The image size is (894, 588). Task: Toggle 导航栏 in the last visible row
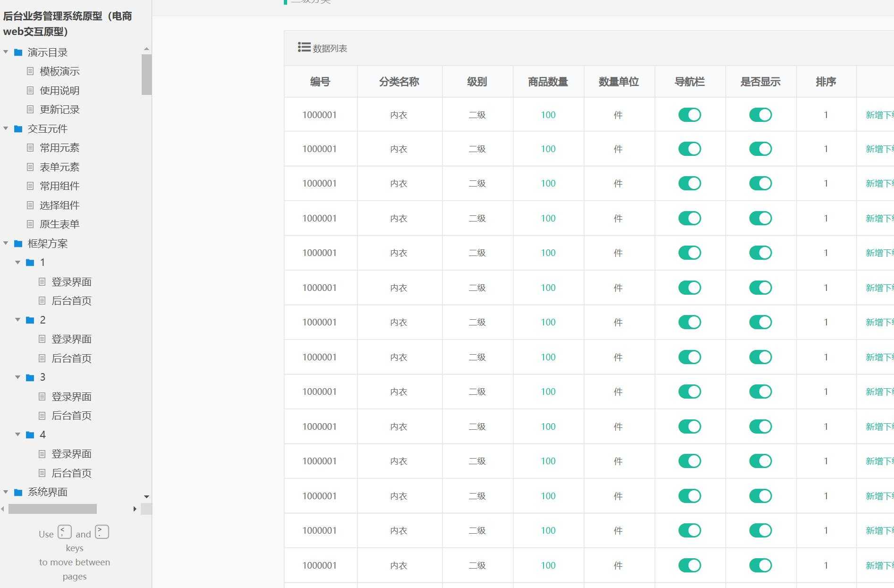[690, 565]
